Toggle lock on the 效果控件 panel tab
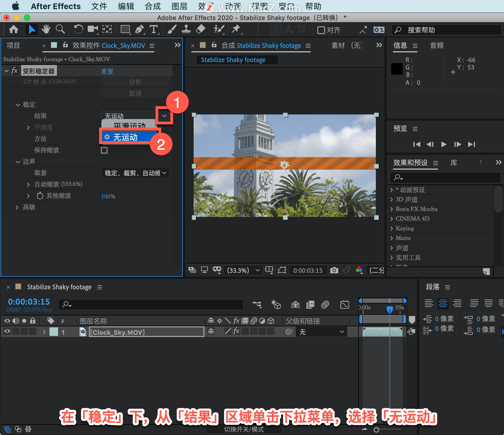504x435 pixels. pos(65,45)
